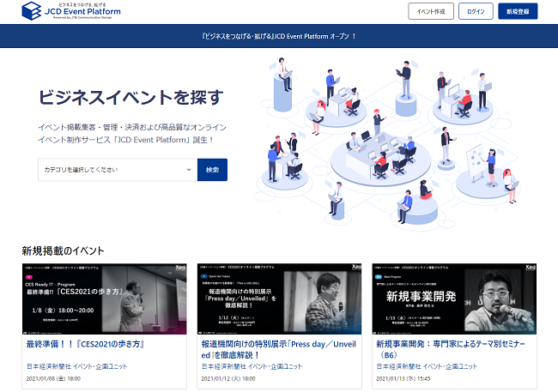Click organizer 日本経済新聞社 under Press day card

point(252,366)
